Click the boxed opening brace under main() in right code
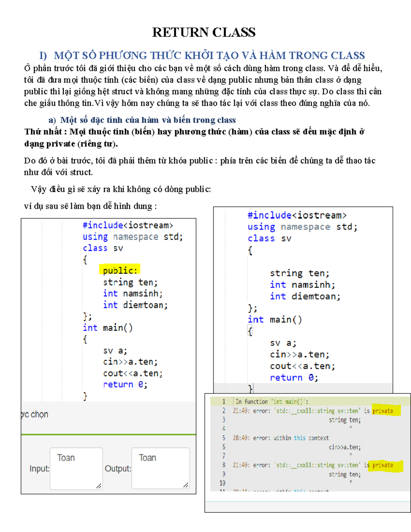This screenshot has height=532, width=411. [250, 331]
